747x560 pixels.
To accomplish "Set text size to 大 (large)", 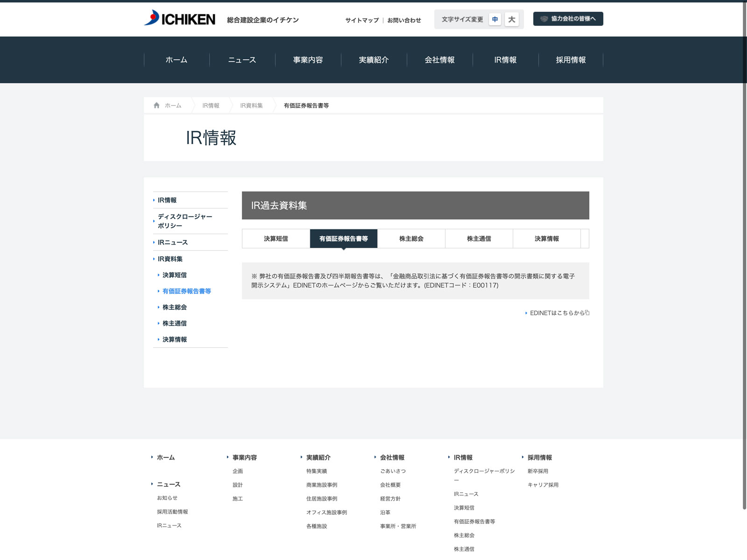I will point(512,20).
